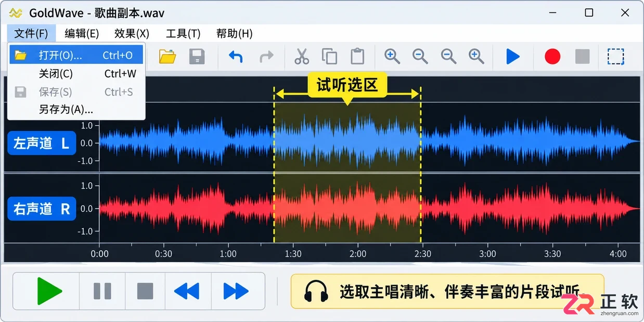Click the zoom in magnifier beside blue play
The height and width of the screenshot is (322, 644).
(x=476, y=56)
